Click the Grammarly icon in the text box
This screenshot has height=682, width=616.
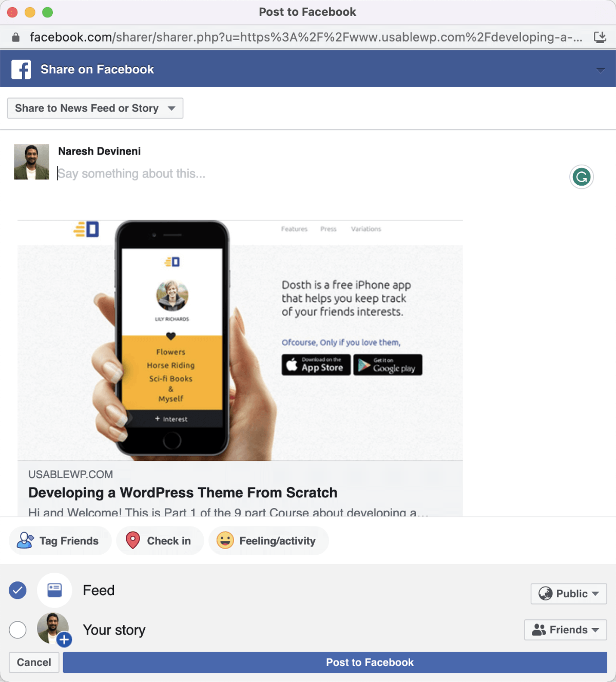[582, 178]
